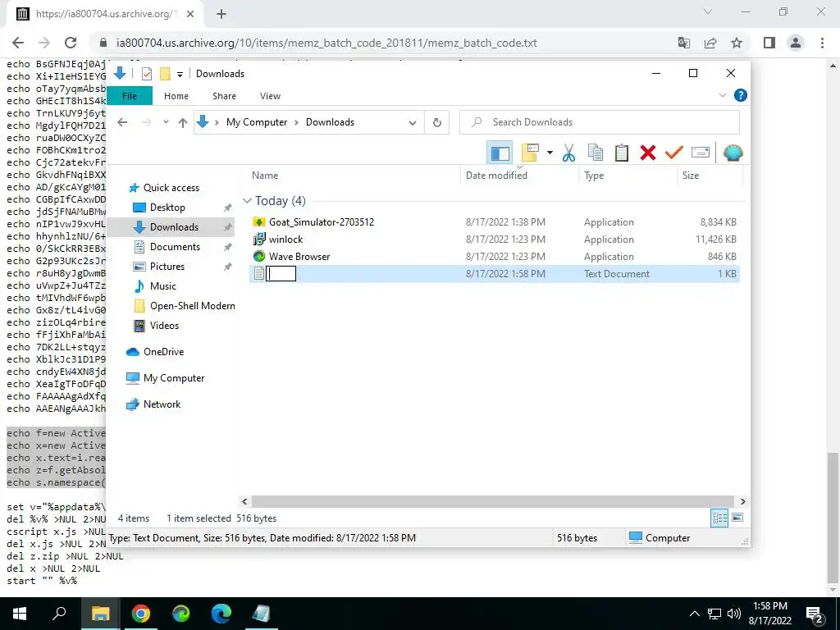Screen dimensions: 840x630
Task: Click the Chrome address bar URL
Action: (x=326, y=43)
